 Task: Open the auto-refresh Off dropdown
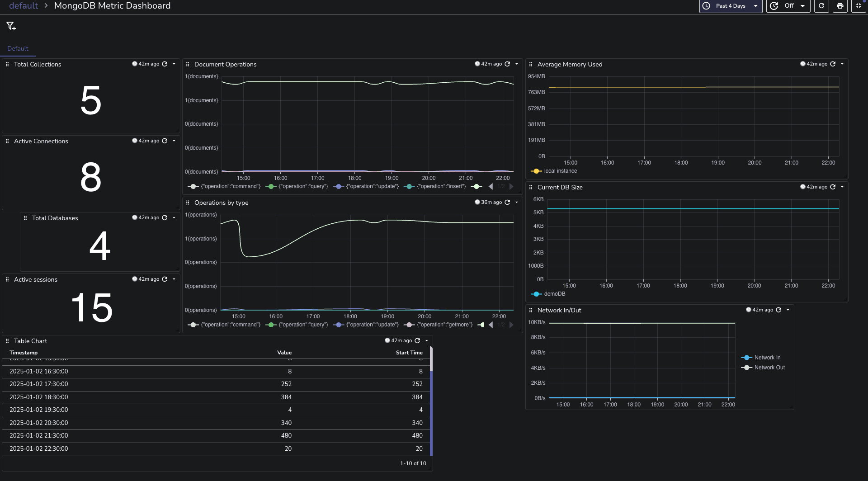coord(789,6)
